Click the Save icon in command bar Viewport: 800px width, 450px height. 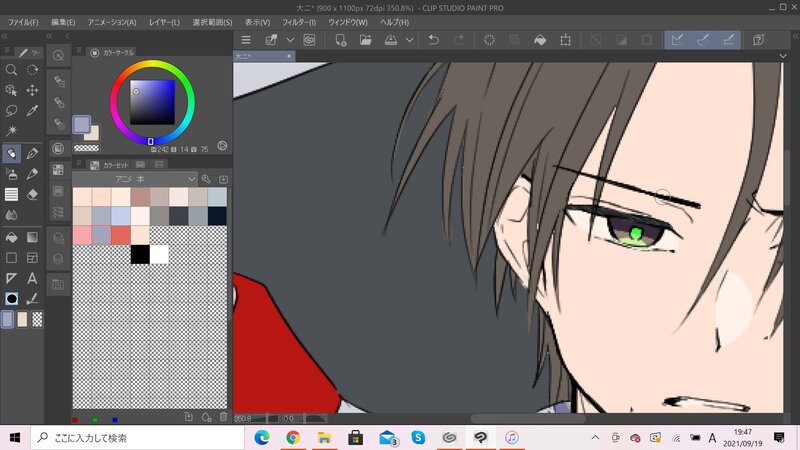(x=391, y=40)
